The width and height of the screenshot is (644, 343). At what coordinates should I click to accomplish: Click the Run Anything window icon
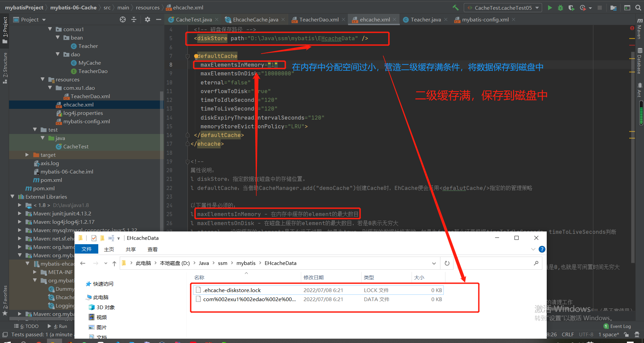627,8
